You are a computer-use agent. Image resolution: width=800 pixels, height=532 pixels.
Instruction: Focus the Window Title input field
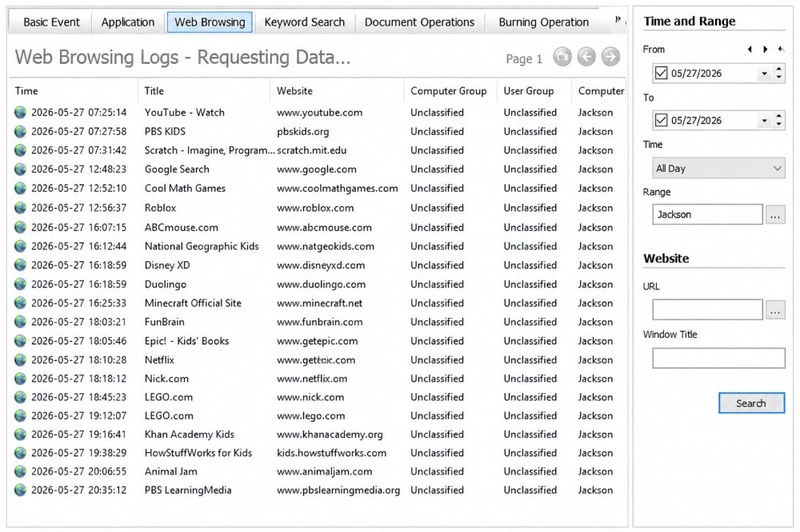coord(718,358)
